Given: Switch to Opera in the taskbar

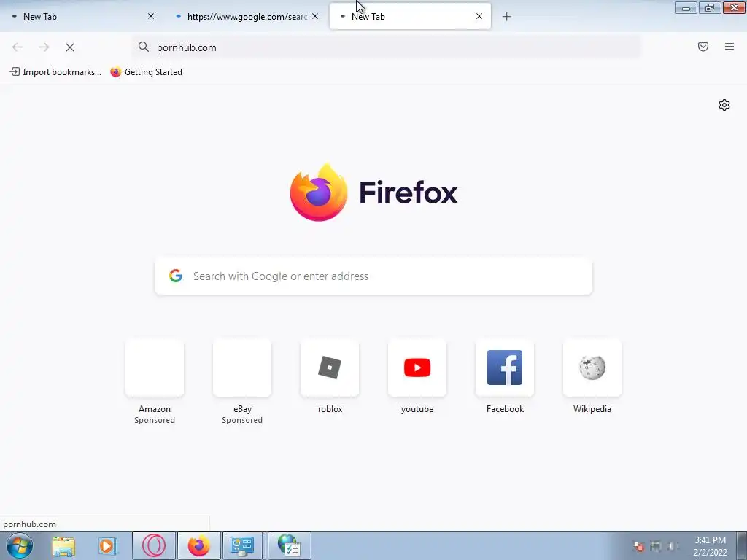Looking at the screenshot, I should pos(154,545).
